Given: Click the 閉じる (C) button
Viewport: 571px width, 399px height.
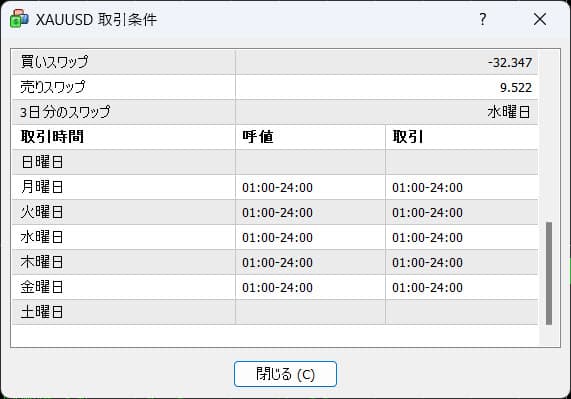Looking at the screenshot, I should click(x=285, y=374).
